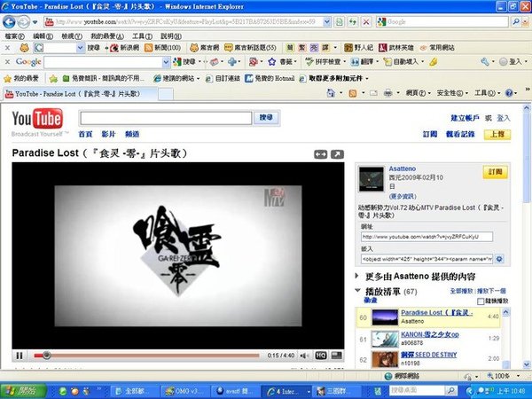Click the 網址 video URL text field
The width and height of the screenshot is (532, 399).
point(426,237)
